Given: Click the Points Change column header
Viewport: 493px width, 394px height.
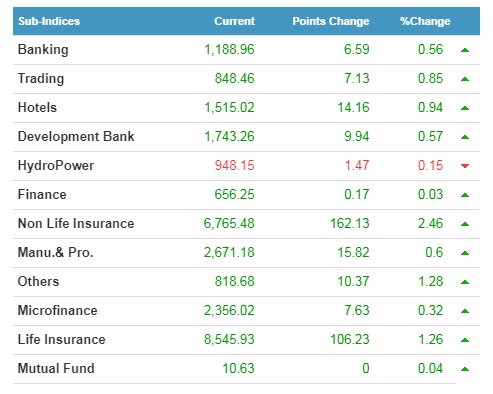Looking at the screenshot, I should click(331, 21).
